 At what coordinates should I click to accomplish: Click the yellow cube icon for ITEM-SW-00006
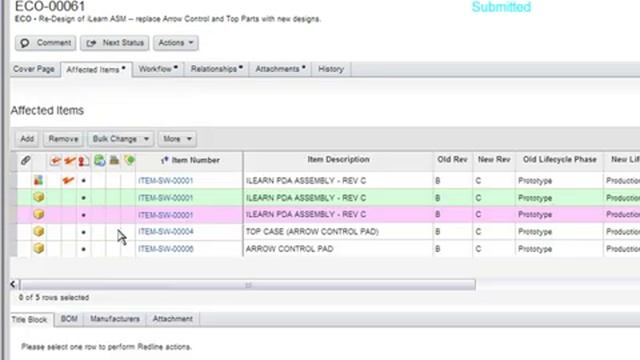39,248
